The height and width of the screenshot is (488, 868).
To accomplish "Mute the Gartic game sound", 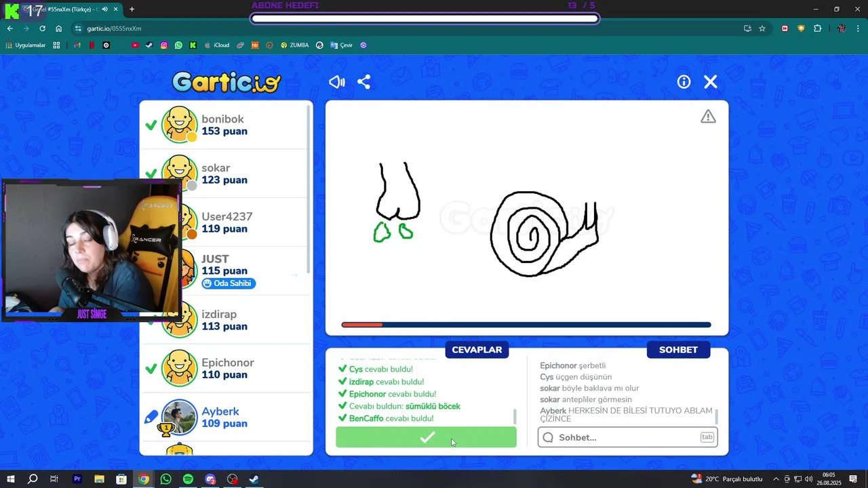I will click(x=337, y=82).
